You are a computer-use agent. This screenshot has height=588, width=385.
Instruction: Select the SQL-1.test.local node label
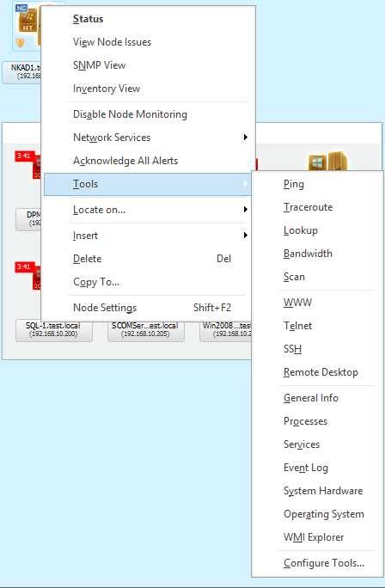pos(53,329)
